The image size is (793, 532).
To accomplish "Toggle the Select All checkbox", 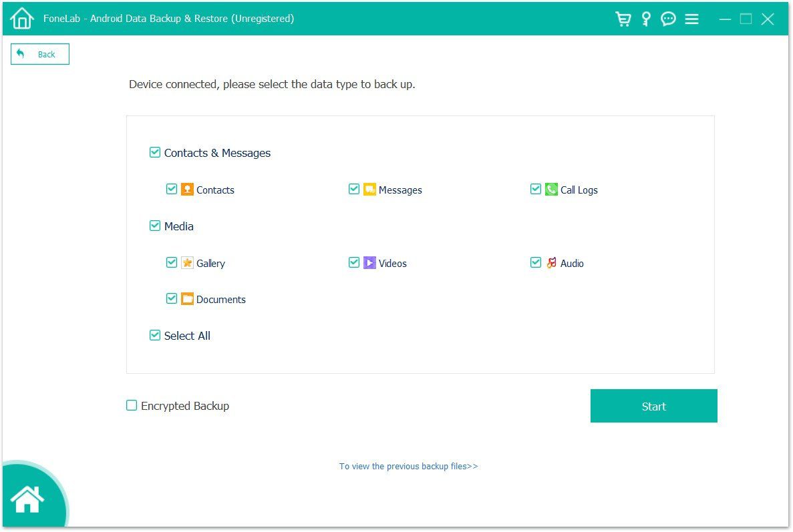I will (x=155, y=335).
